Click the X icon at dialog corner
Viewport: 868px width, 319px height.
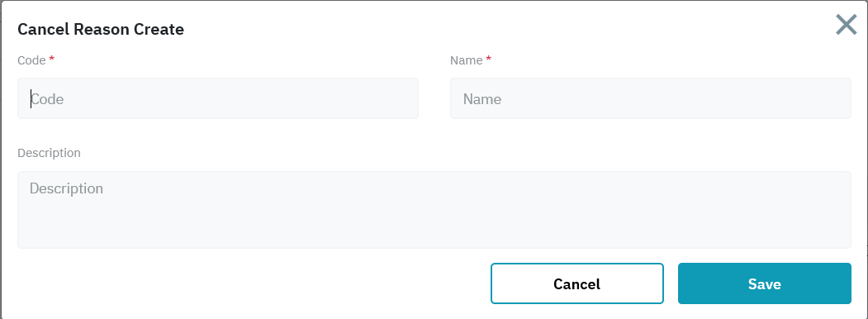tap(846, 25)
